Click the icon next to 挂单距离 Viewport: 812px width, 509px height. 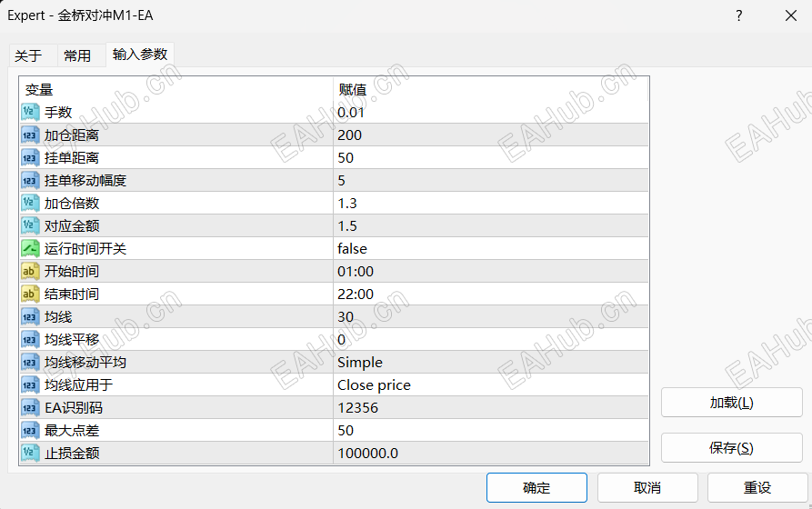(30, 158)
